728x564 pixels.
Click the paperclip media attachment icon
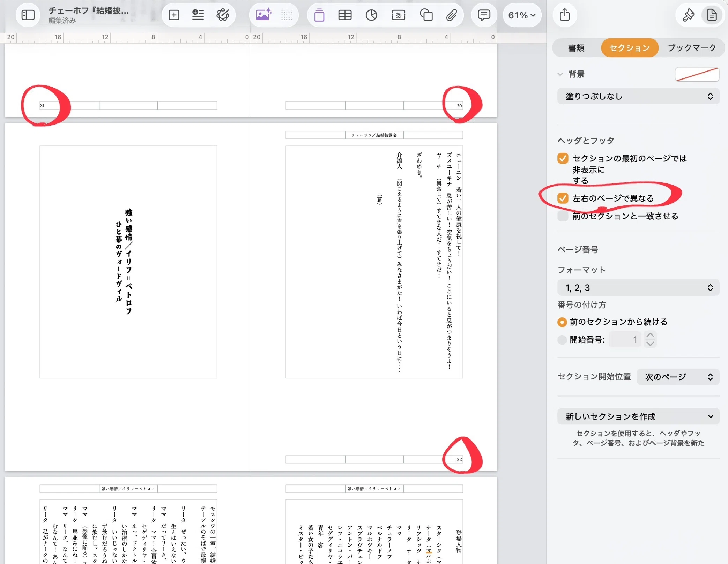pyautogui.click(x=452, y=15)
